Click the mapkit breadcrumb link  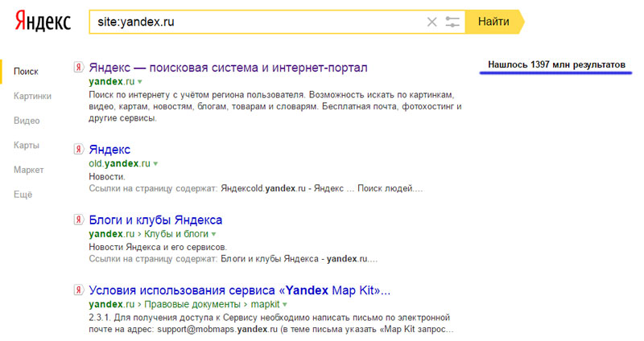(266, 304)
